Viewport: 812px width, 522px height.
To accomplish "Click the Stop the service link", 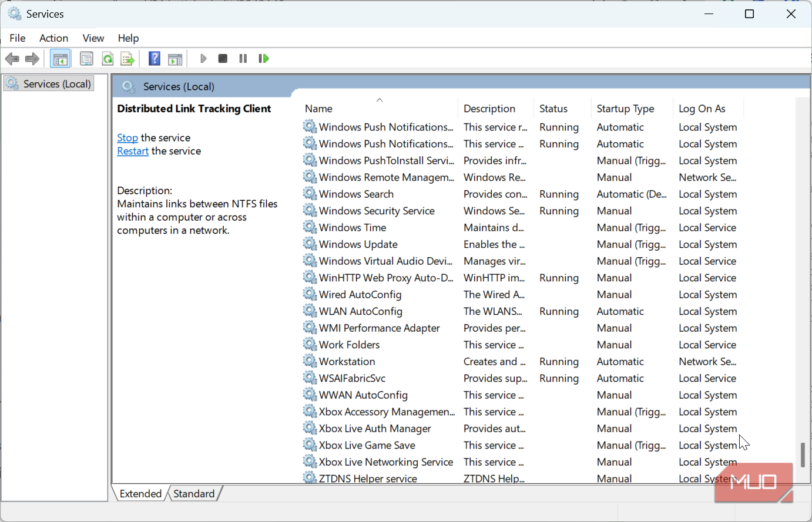I will pos(127,137).
